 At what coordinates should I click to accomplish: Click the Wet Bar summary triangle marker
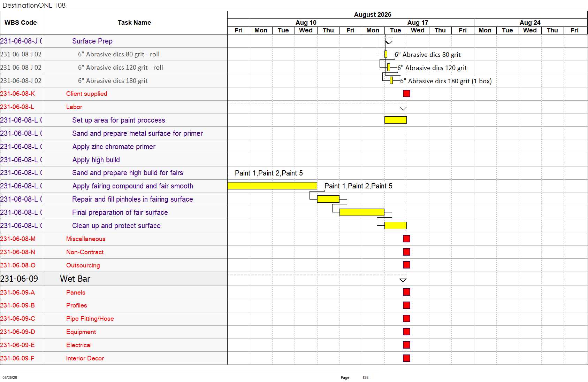[403, 280]
